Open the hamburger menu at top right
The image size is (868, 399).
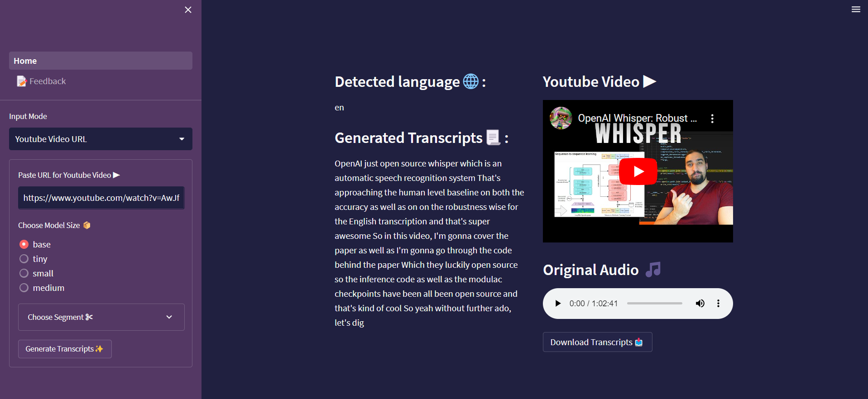pyautogui.click(x=856, y=9)
